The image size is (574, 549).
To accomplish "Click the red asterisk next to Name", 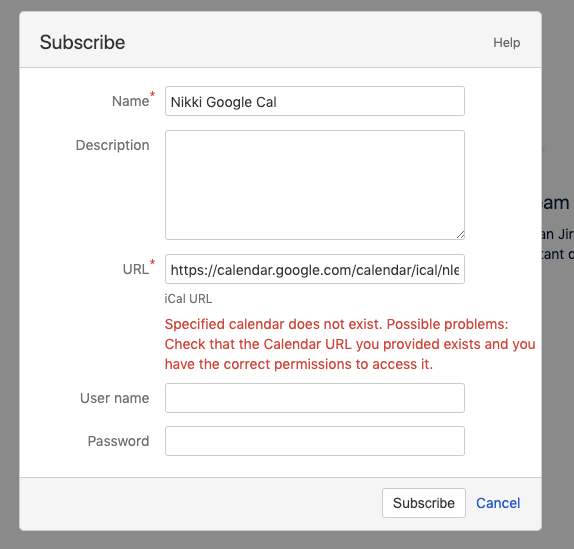I will click(x=152, y=94).
